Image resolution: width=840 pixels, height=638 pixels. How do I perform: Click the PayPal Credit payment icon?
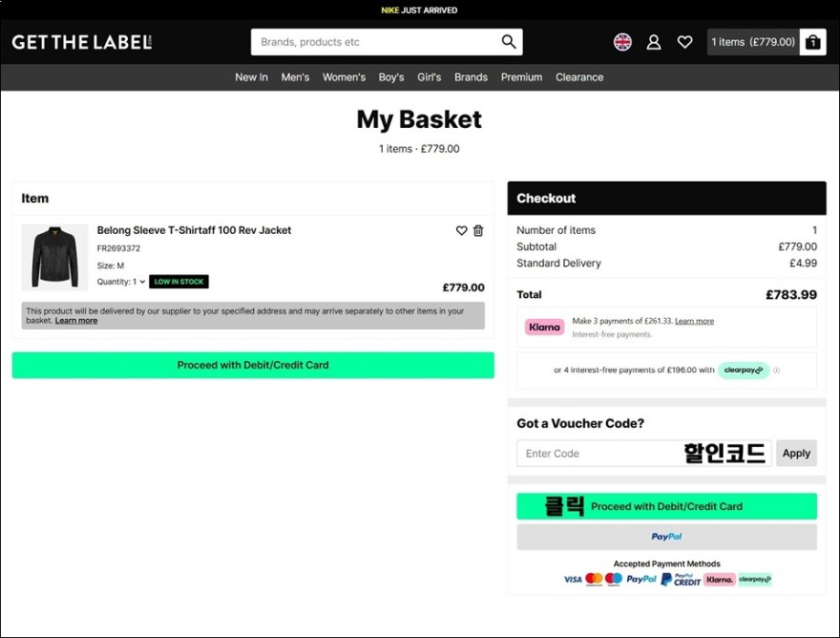(x=681, y=580)
